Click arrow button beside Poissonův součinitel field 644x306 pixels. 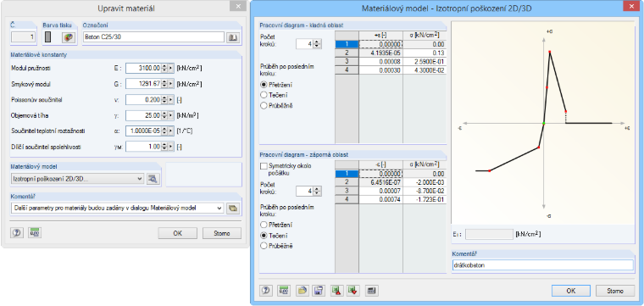pos(171,100)
